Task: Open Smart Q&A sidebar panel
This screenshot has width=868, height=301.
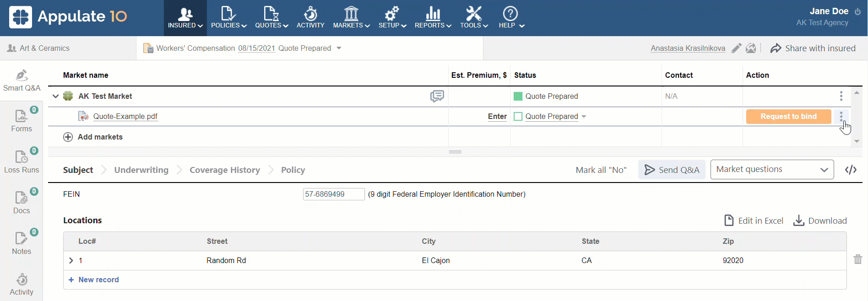Action: click(22, 81)
